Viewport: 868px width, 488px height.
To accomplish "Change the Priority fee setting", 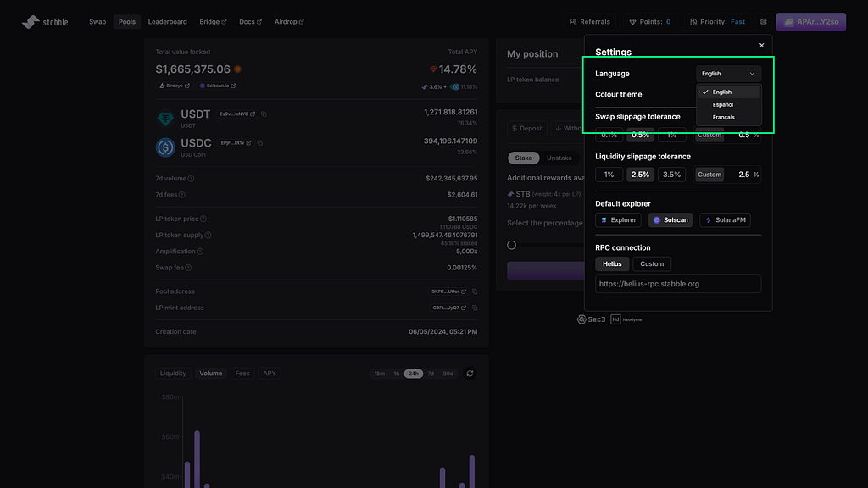I will 717,21.
